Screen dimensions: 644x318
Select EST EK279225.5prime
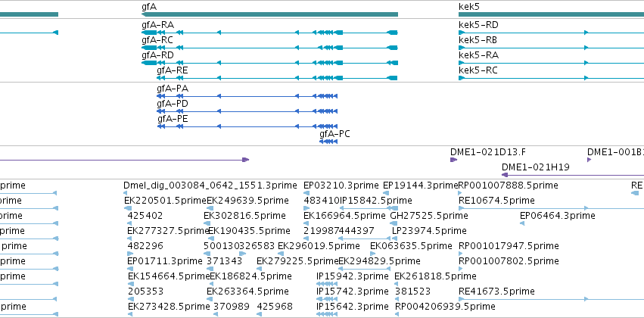tap(297, 262)
